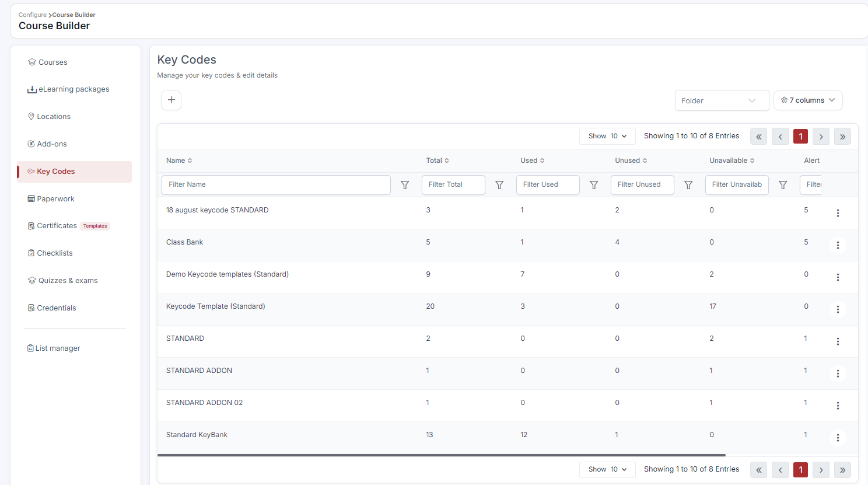Click the '18 august keycode STANDARD' name cell
This screenshot has height=485, width=868.
click(217, 210)
